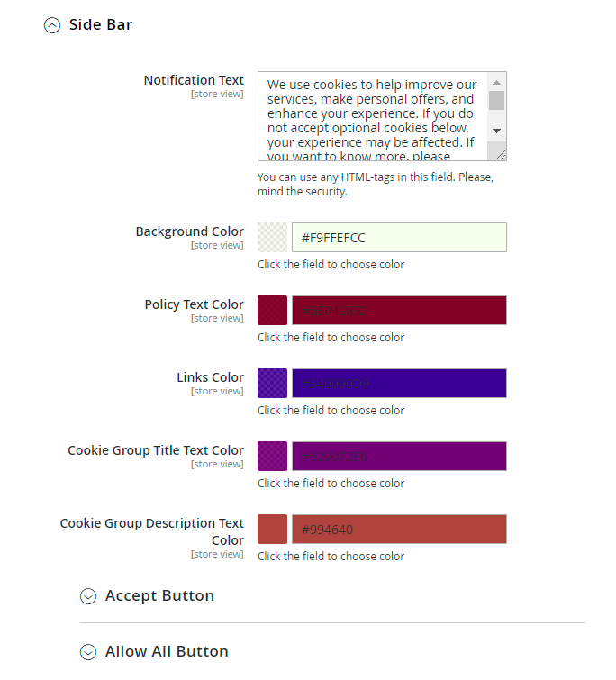The height and width of the screenshot is (680, 616).
Task: Click the Policy Text Color swatch
Action: pyautogui.click(x=272, y=311)
